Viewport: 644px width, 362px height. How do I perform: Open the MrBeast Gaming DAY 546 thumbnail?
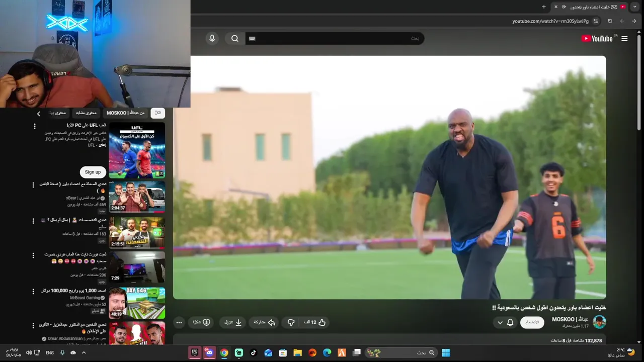(x=137, y=303)
